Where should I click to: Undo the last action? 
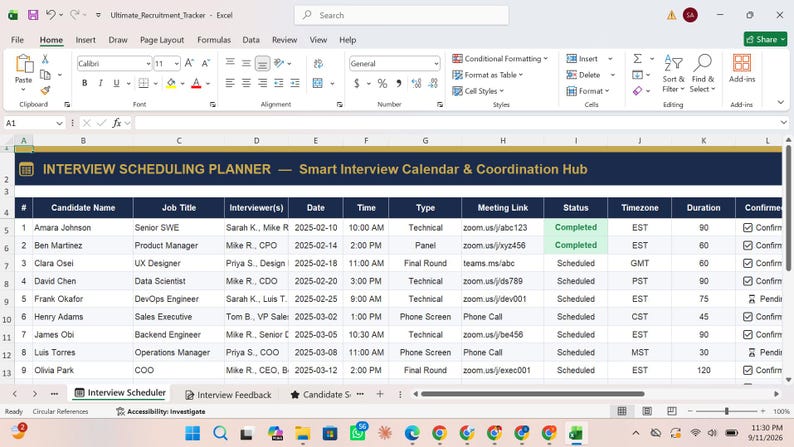click(x=50, y=15)
